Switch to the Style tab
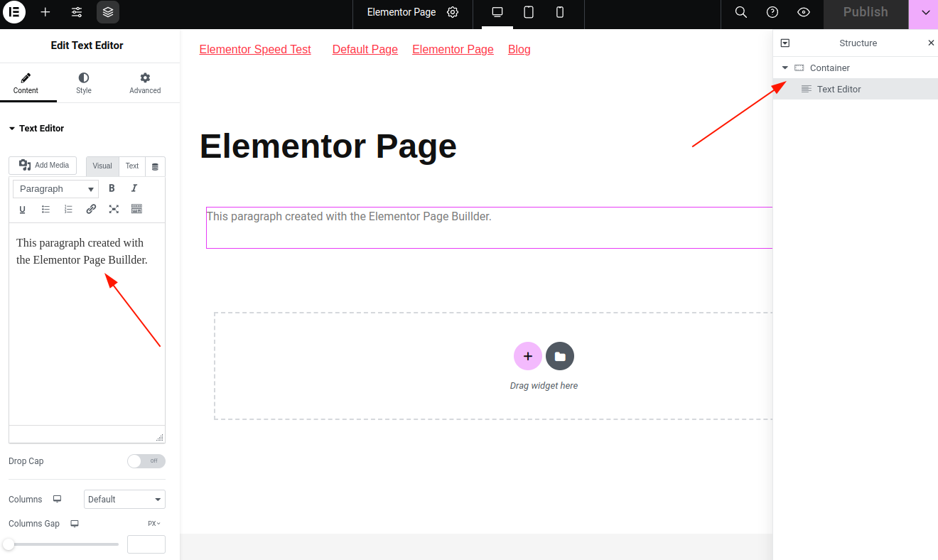Image resolution: width=938 pixels, height=560 pixels. pos(84,83)
